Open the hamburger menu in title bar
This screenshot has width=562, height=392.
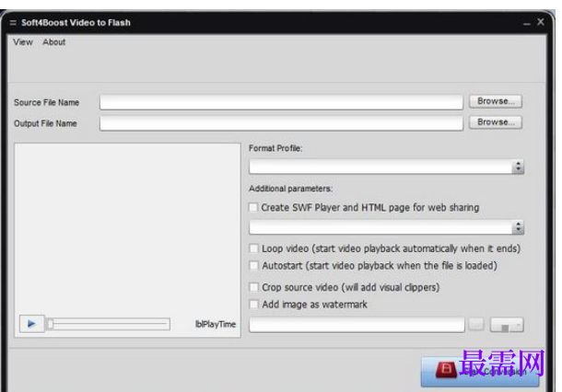pos(13,23)
